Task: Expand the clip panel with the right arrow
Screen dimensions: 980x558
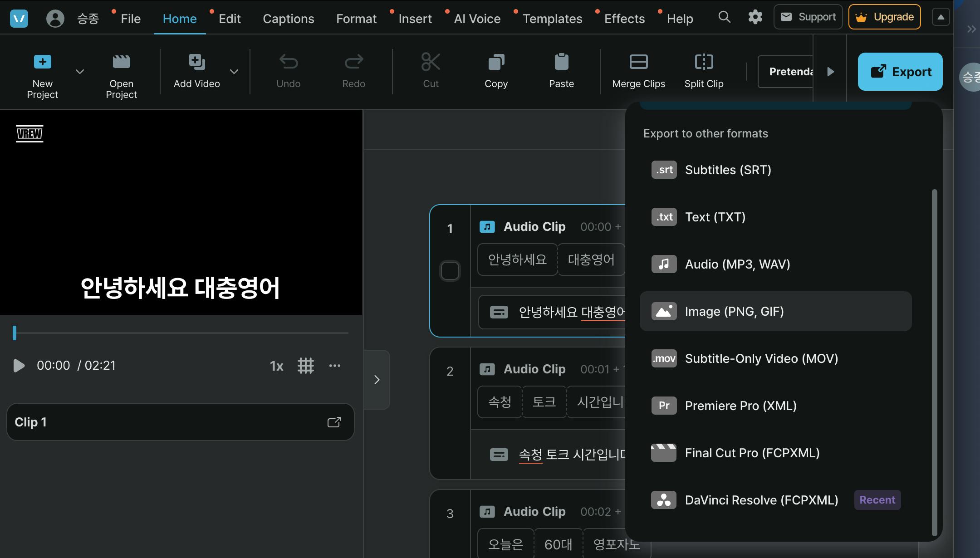Action: coord(377,380)
